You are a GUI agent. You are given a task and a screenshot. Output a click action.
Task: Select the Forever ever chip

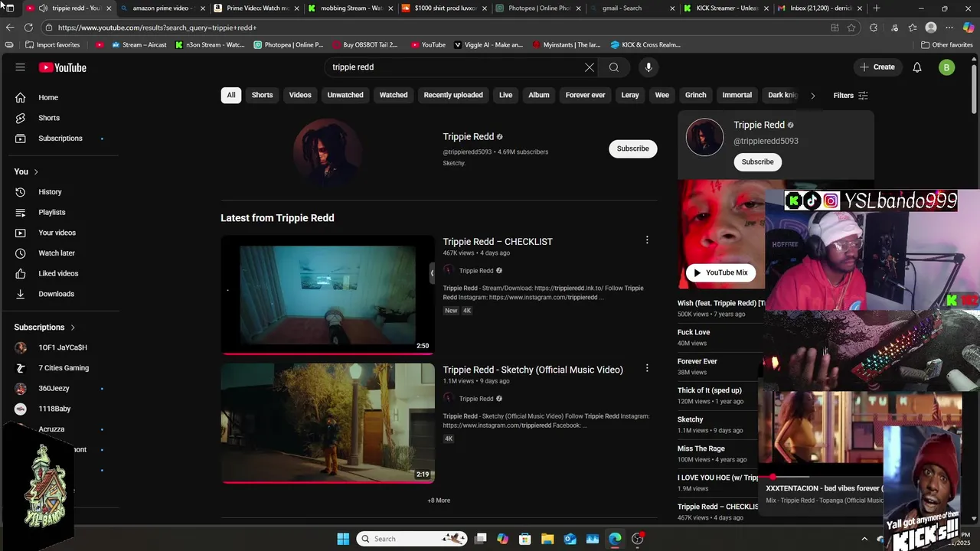click(x=586, y=95)
